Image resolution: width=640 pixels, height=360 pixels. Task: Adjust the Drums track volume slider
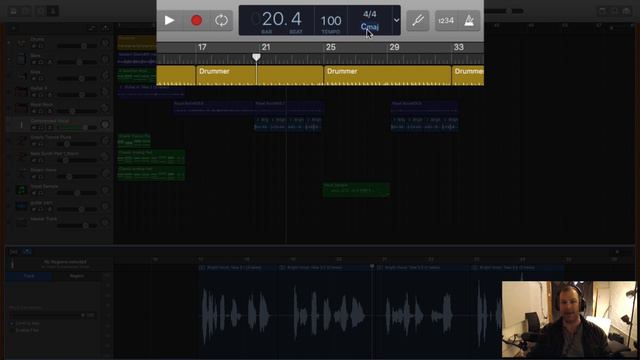(77, 46)
